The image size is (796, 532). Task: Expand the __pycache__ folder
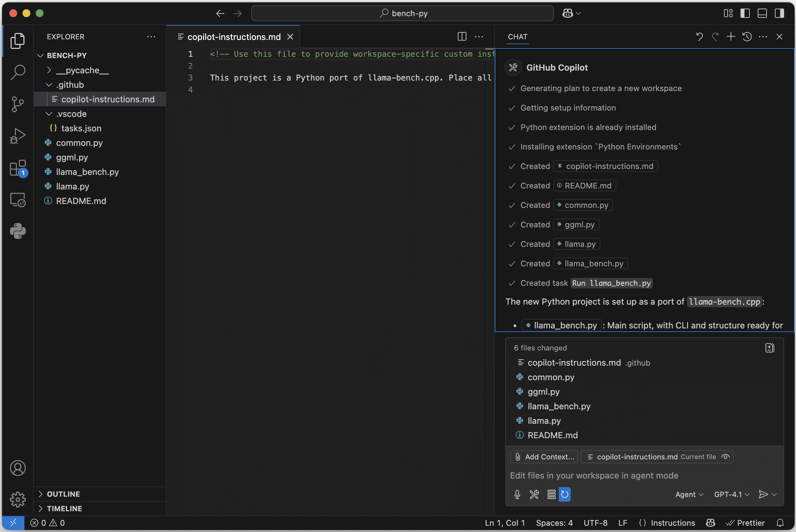coord(49,70)
